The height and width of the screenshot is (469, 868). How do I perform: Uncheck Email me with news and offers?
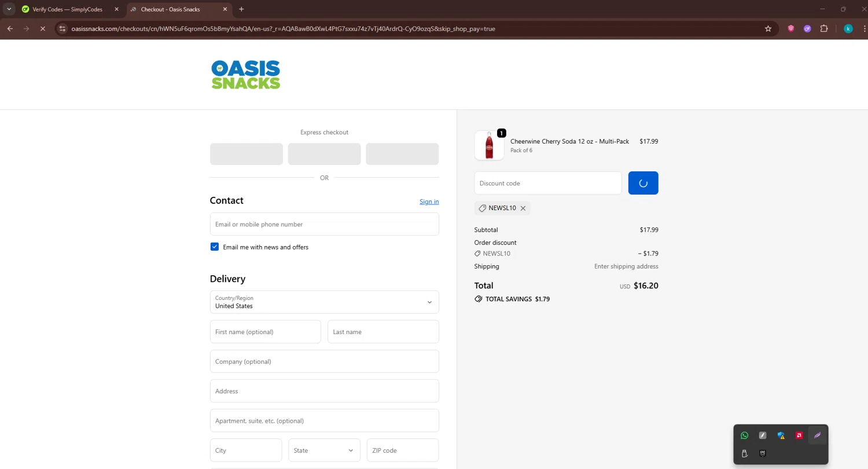215,247
